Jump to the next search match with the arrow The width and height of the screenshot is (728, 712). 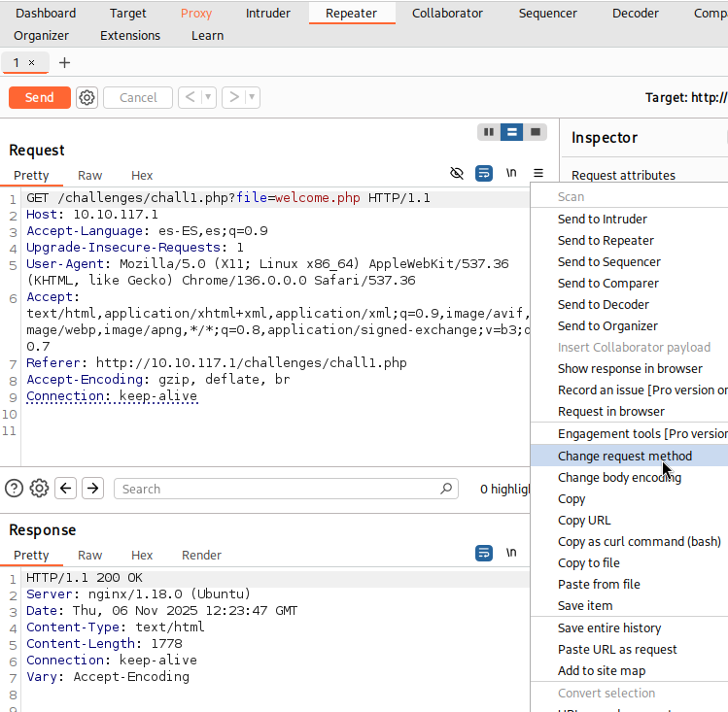[93, 488]
